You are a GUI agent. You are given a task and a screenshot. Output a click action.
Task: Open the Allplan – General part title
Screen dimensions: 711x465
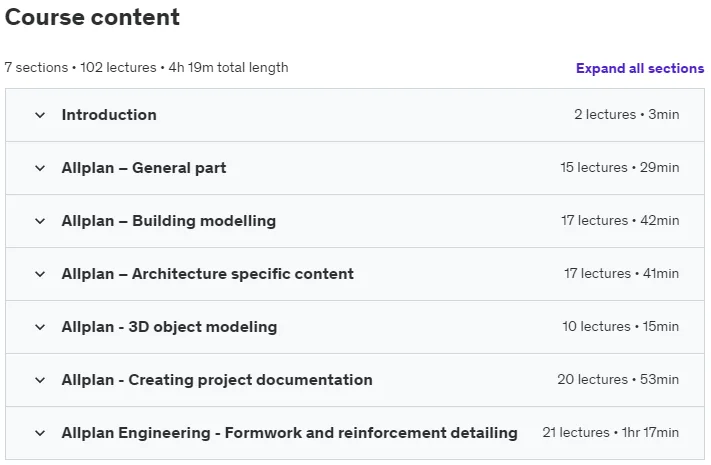[x=144, y=168]
